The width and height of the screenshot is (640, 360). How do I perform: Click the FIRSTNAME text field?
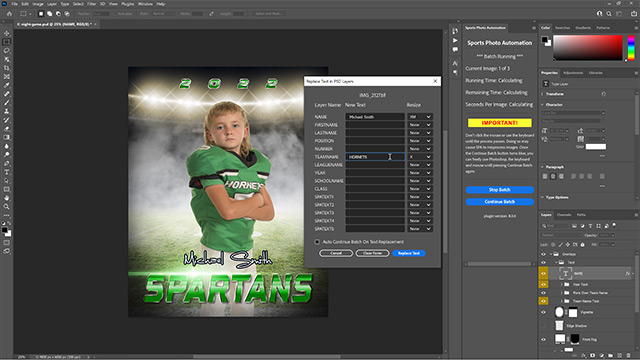pos(375,125)
